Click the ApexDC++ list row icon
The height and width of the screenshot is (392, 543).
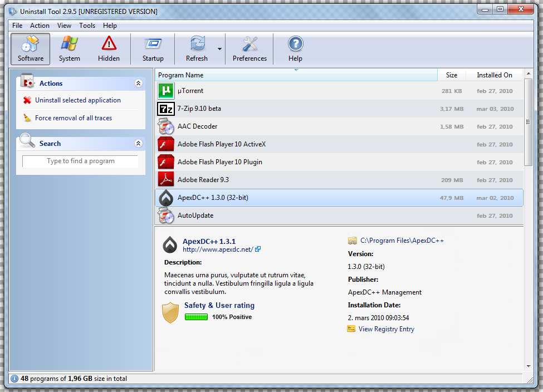[x=166, y=198]
